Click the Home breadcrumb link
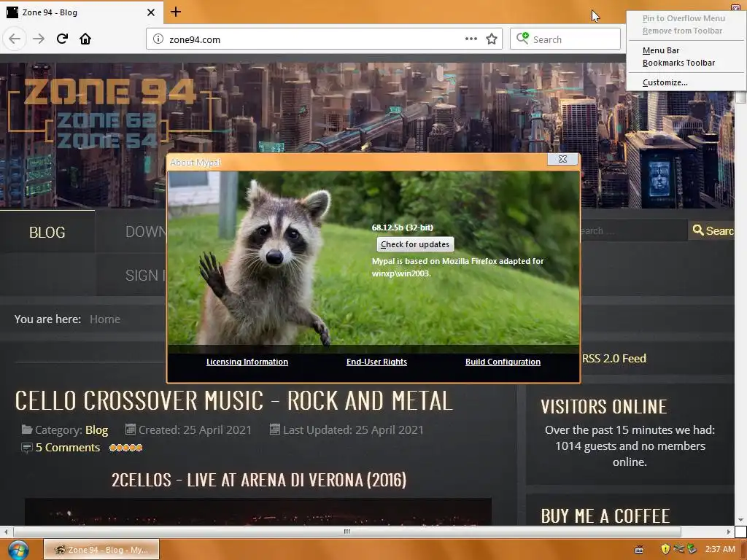The width and height of the screenshot is (747, 560). (105, 319)
